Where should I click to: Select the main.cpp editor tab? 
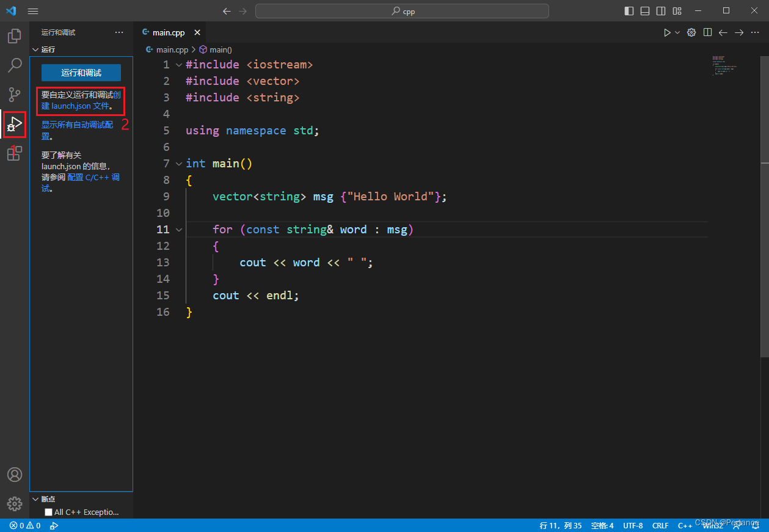[169, 32]
